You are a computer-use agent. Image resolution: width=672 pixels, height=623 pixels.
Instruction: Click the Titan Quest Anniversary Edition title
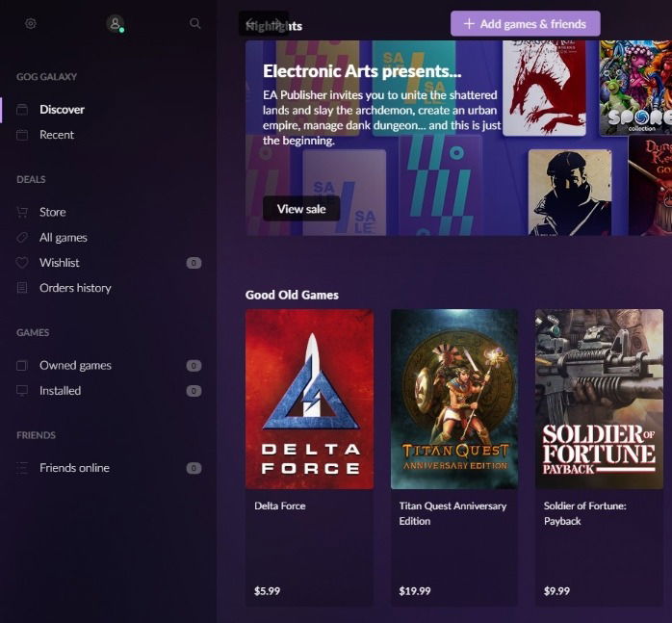[452, 513]
